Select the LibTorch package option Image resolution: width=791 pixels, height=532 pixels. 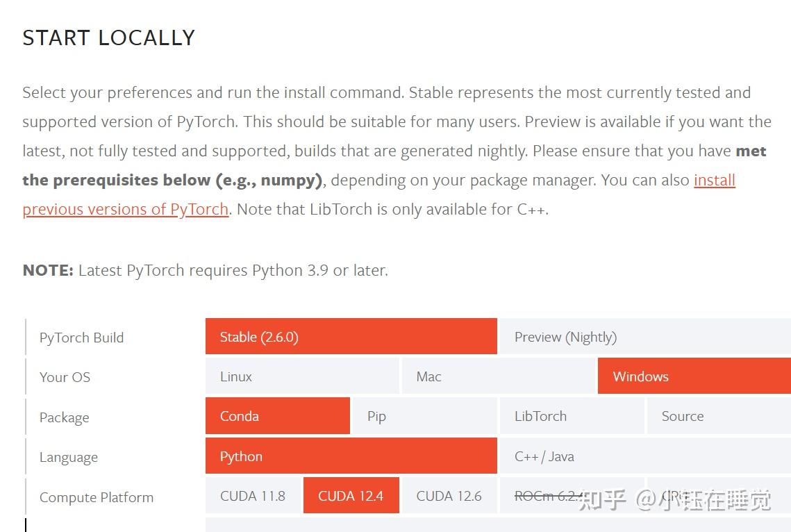coord(572,416)
